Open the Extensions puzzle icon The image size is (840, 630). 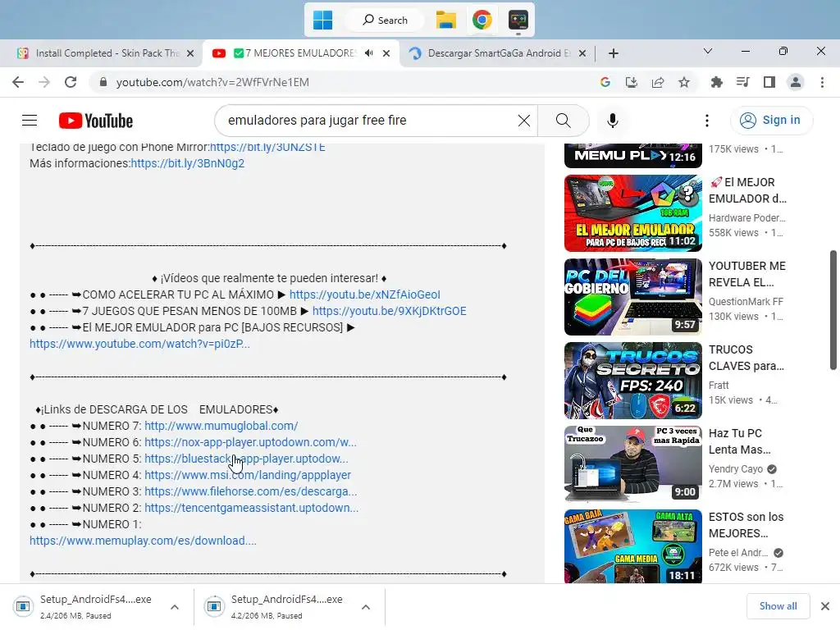tap(716, 83)
